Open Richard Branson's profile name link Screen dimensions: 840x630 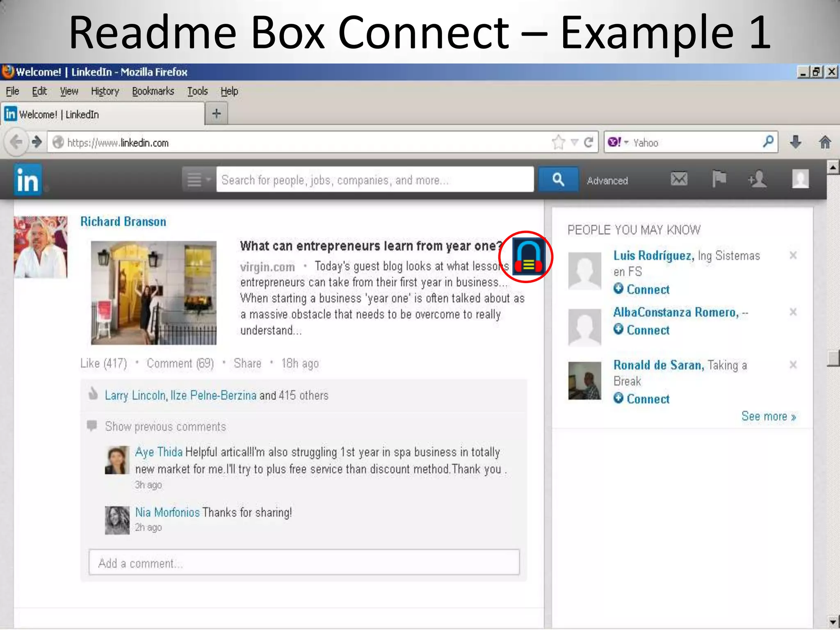123,221
